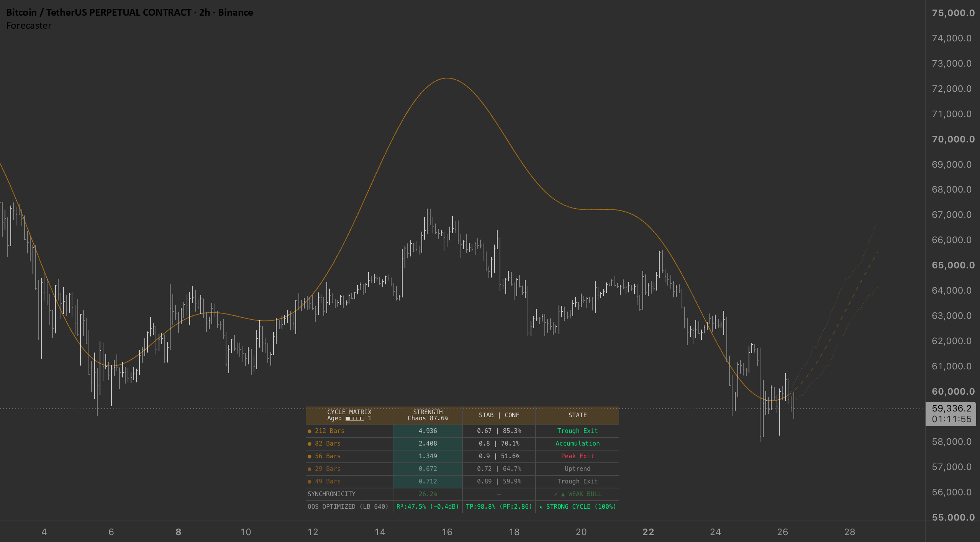The height and width of the screenshot is (542, 980).
Task: Click the date label 4 on time axis
Action: pos(44,532)
